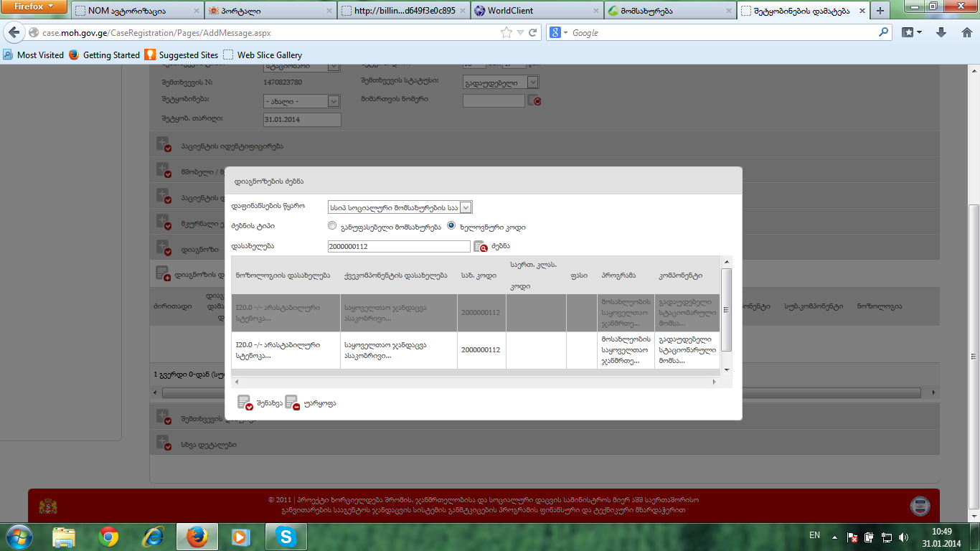Bookmark page with the star icon

507,33
